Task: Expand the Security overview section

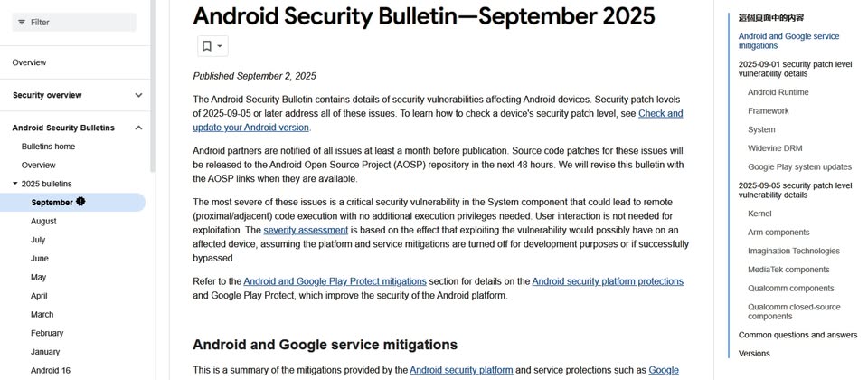Action: (x=138, y=95)
